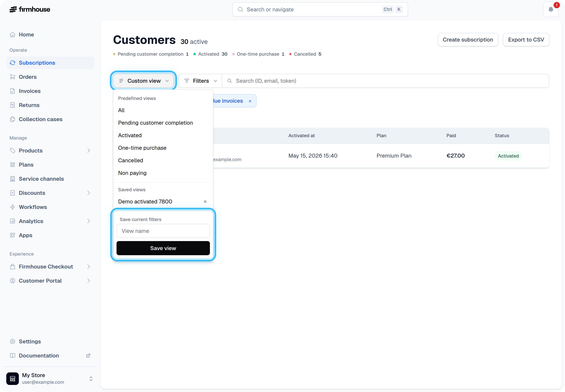565x392 pixels.
Task: Click the Activated status badge in row
Action: click(x=508, y=156)
